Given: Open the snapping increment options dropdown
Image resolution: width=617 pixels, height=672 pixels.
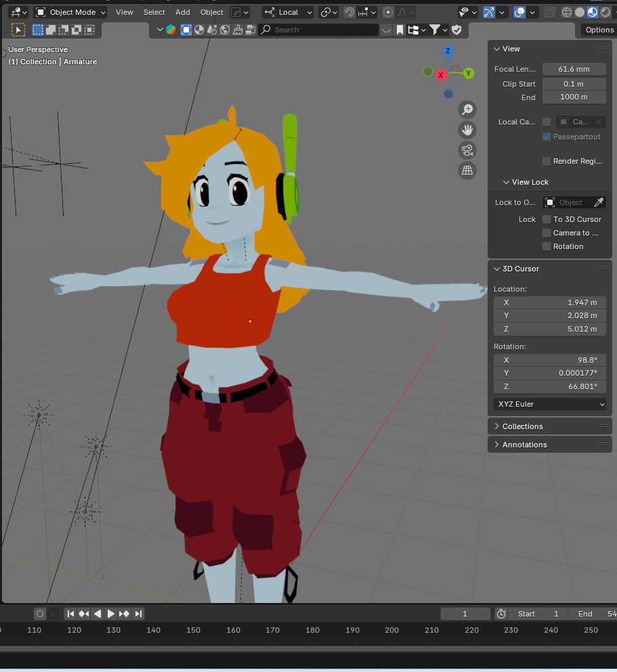Looking at the screenshot, I should click(367, 12).
